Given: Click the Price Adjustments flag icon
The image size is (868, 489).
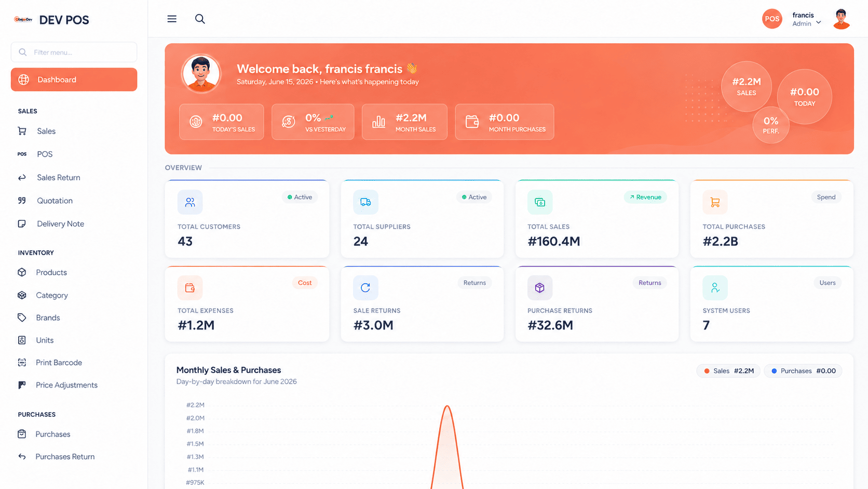Looking at the screenshot, I should (22, 385).
